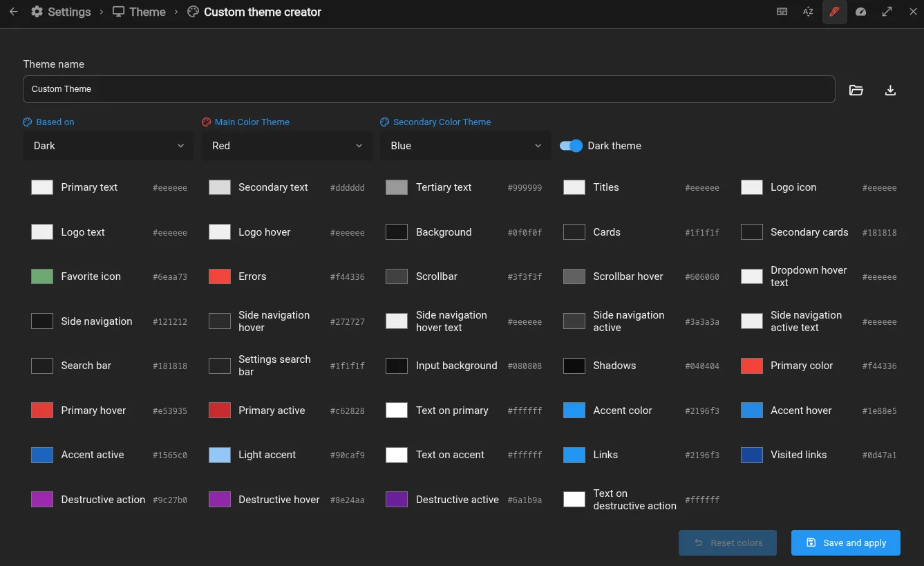Click the #0f0f0f Background hex value
924x566 pixels.
pyautogui.click(x=525, y=233)
